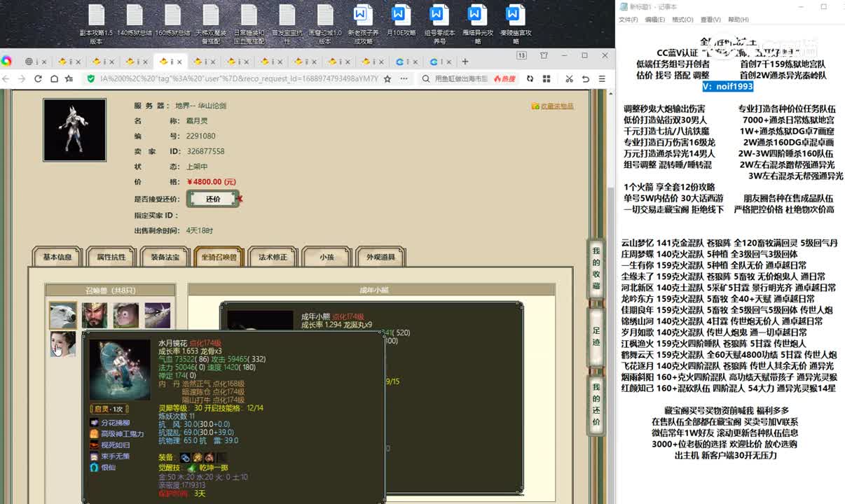The height and width of the screenshot is (504, 845).
Task: Click the 分花拂柳 skill icon
Action: 95,423
